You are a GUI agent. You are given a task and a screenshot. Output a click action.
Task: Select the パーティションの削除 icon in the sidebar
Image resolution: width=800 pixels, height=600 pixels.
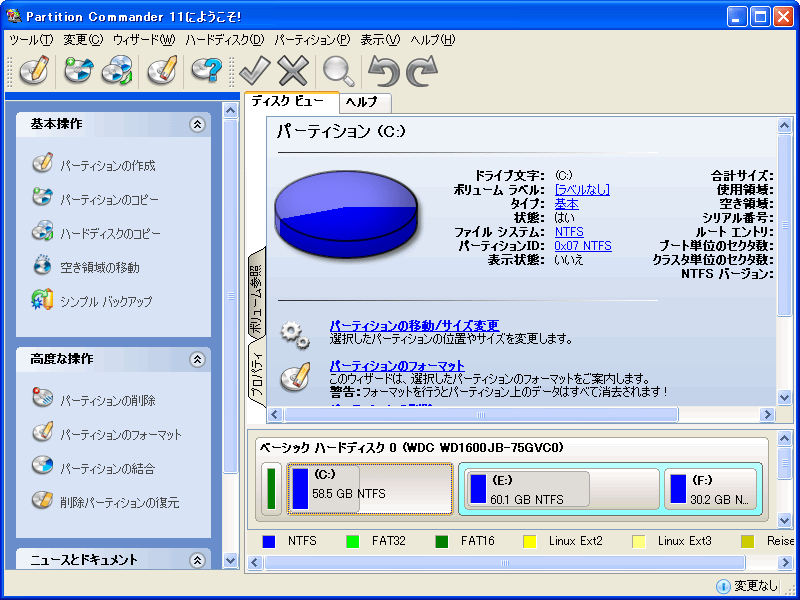[42, 398]
